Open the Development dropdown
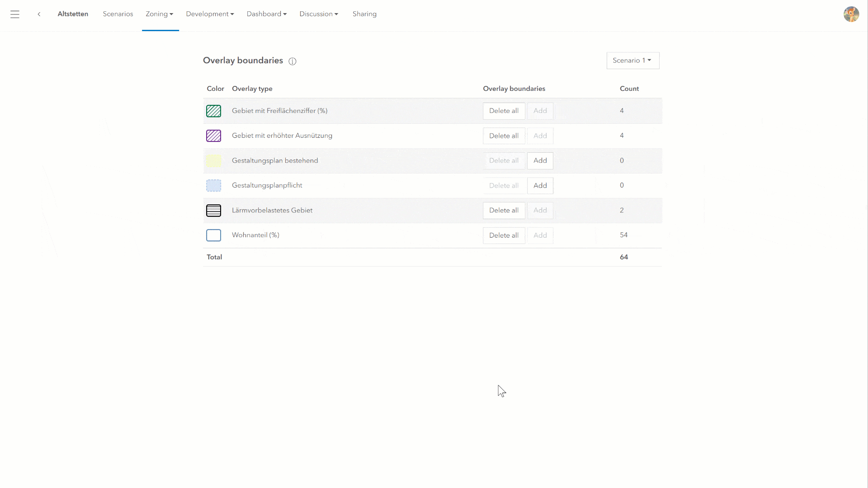 tap(210, 14)
